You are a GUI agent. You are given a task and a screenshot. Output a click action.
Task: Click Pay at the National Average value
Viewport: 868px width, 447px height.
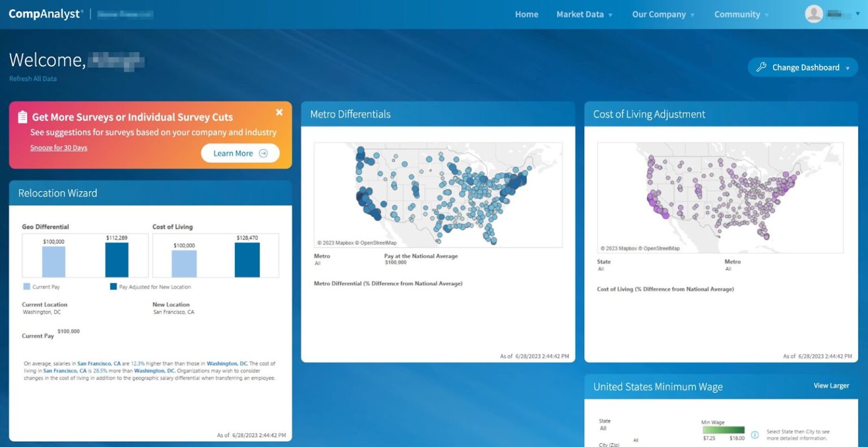pos(396,263)
